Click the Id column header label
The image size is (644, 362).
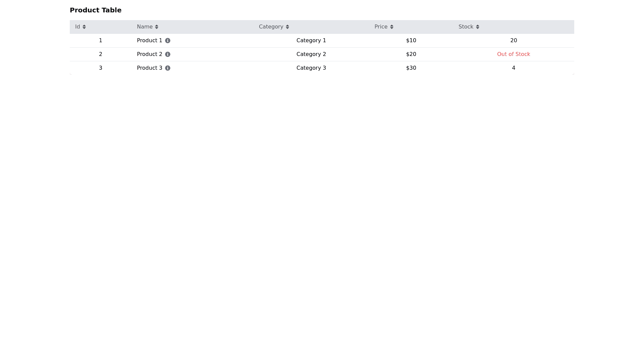pyautogui.click(x=77, y=27)
